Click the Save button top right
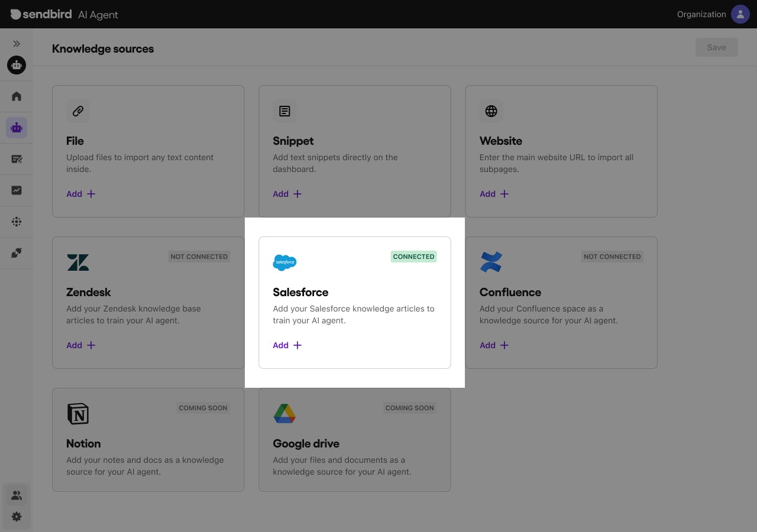Viewport: 757px width, 532px height. [716, 47]
